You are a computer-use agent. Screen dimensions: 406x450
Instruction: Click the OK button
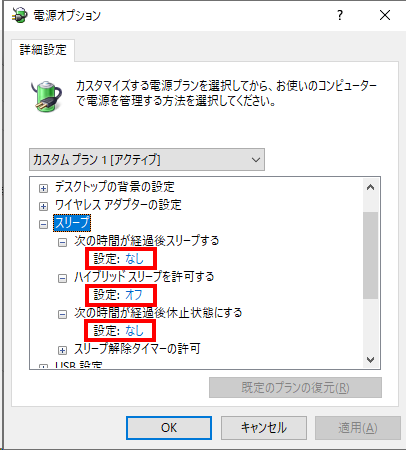tap(169, 428)
